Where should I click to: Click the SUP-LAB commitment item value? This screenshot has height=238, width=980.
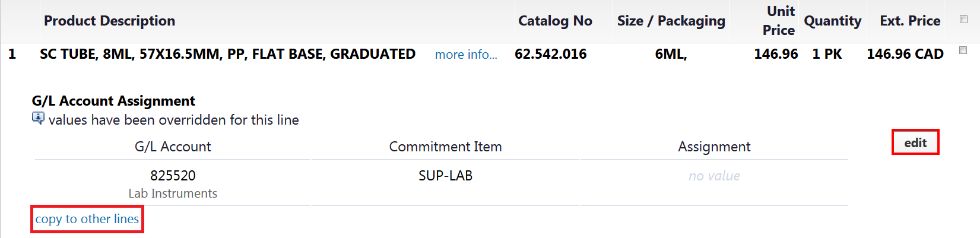pyautogui.click(x=445, y=176)
